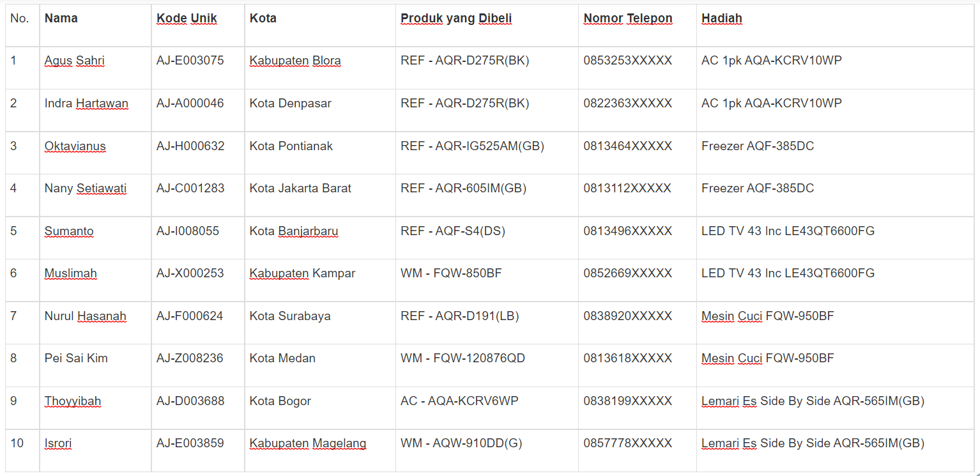Click the "Kota Denpasar" cell

[x=291, y=104]
